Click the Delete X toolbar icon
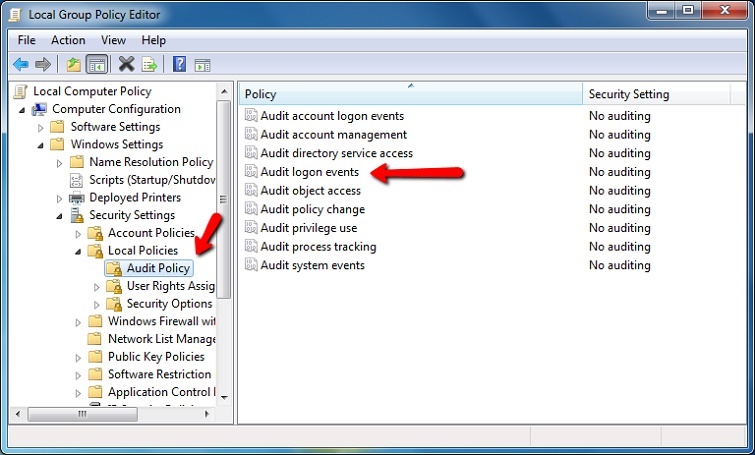755x455 pixels. pyautogui.click(x=126, y=65)
